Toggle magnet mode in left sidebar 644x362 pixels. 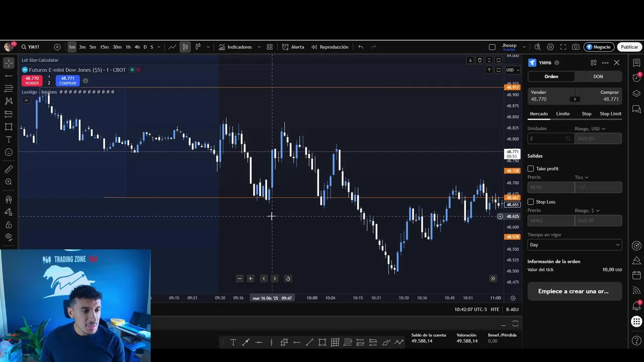pos(9,200)
